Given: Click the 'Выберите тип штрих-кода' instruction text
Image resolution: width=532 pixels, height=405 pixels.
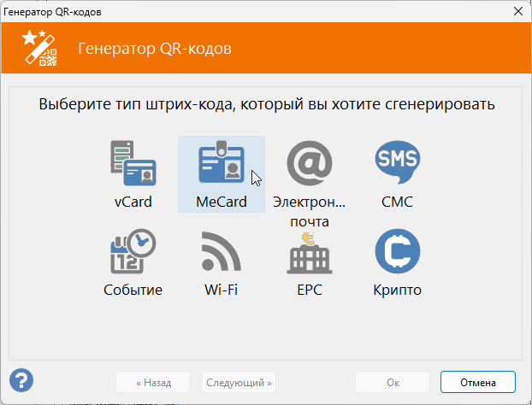Looking at the screenshot, I should (x=267, y=105).
